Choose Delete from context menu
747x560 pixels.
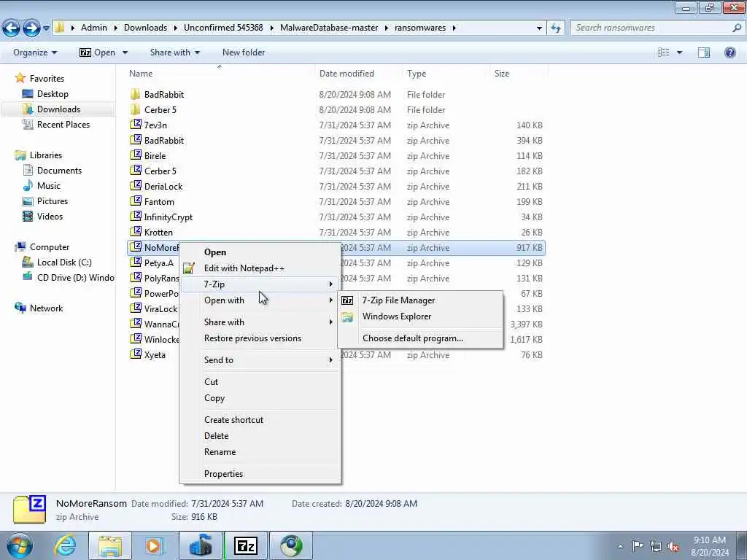(x=216, y=436)
